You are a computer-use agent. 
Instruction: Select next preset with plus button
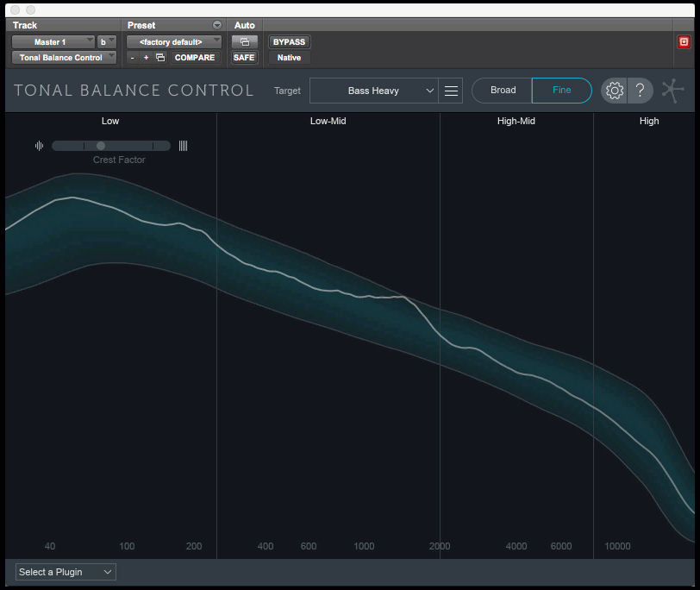click(x=146, y=58)
